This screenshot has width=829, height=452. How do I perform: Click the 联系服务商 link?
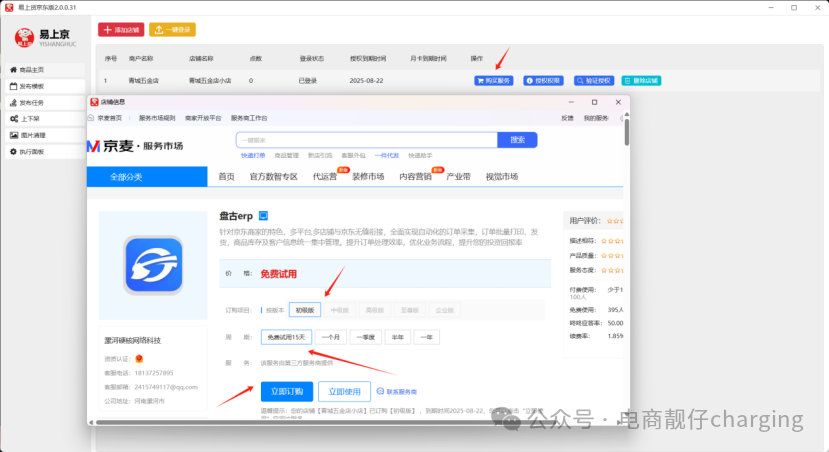(x=397, y=392)
